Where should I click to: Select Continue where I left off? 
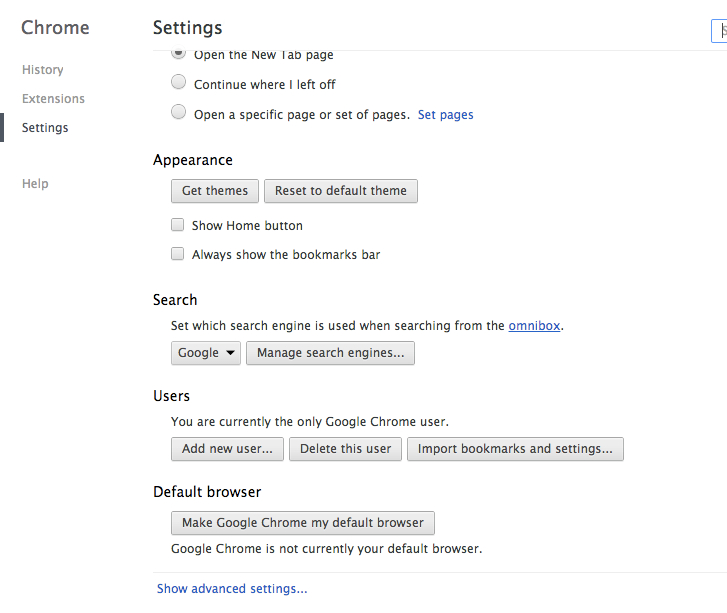click(179, 83)
